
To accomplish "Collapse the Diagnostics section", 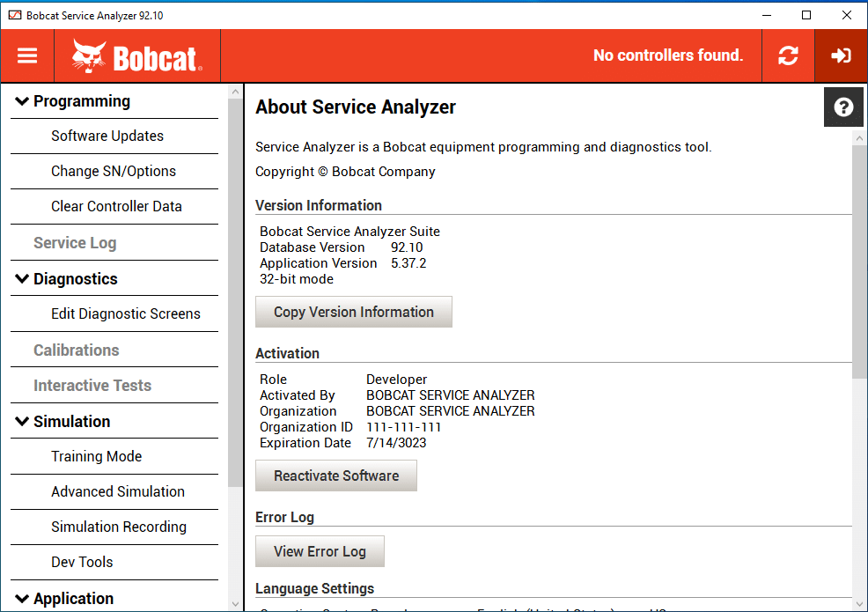I will [22, 279].
